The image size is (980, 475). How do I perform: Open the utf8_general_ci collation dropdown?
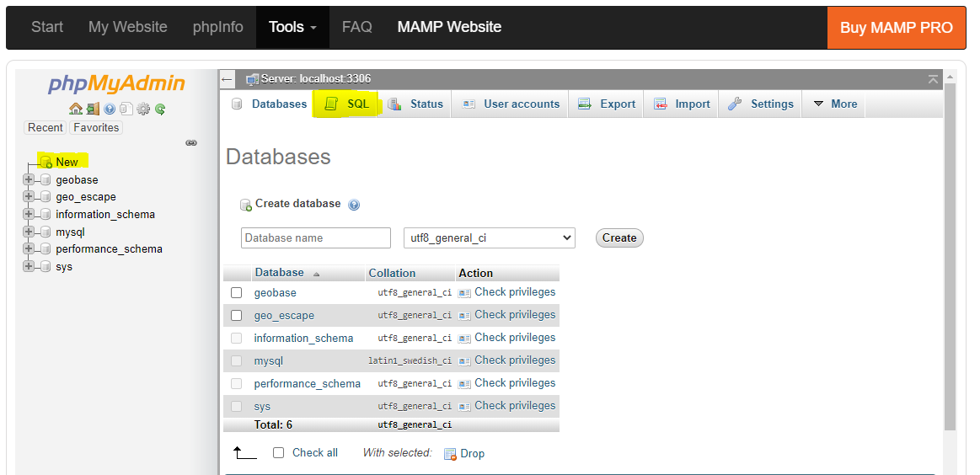tap(490, 237)
